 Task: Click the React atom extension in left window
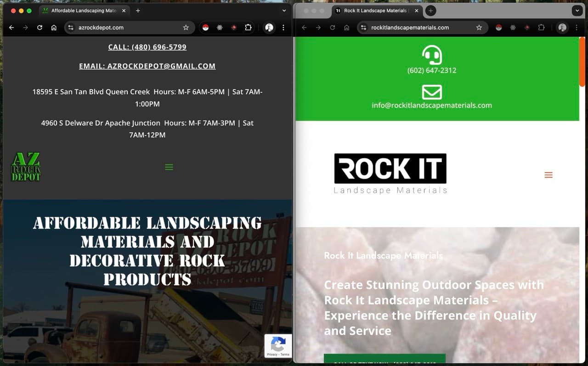pyautogui.click(x=220, y=28)
